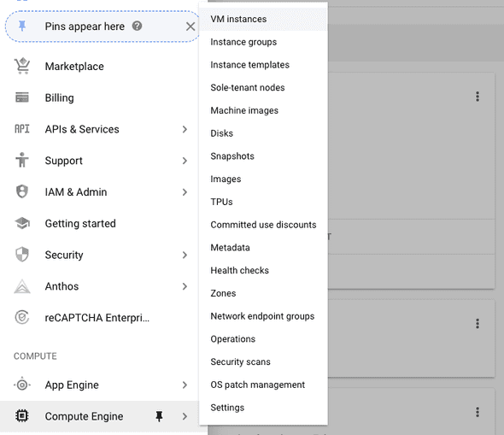Viewport: 504px width, 435px height.
Task: Click the API icon beside APIs & Services
Action: (22, 129)
